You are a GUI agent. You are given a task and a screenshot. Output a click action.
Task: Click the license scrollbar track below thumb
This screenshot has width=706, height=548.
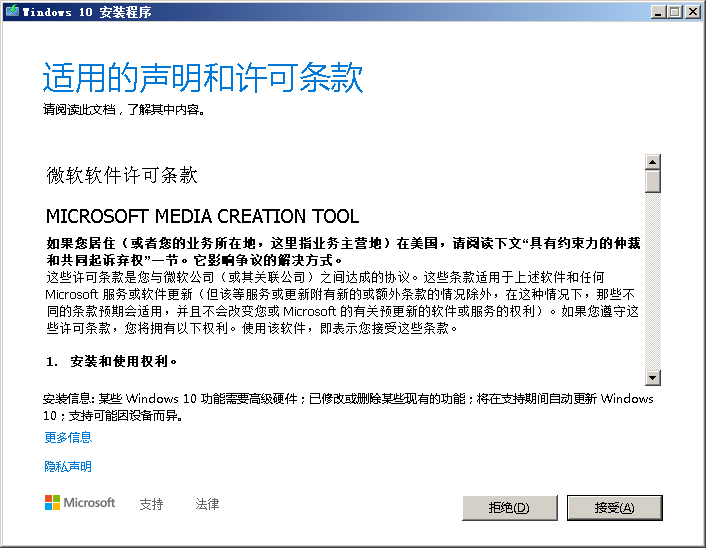click(x=652, y=281)
